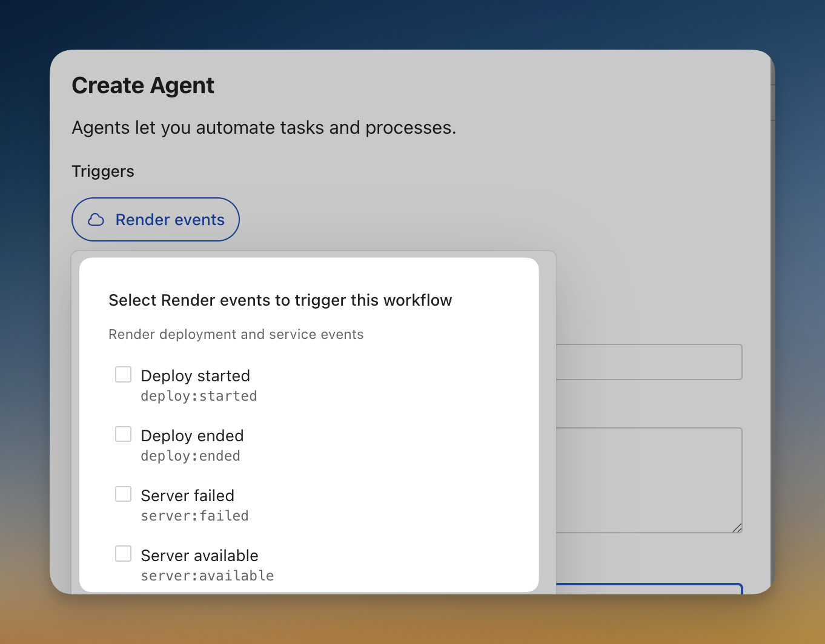Select the "Deploy started" label
This screenshot has height=644, width=825.
coord(195,376)
